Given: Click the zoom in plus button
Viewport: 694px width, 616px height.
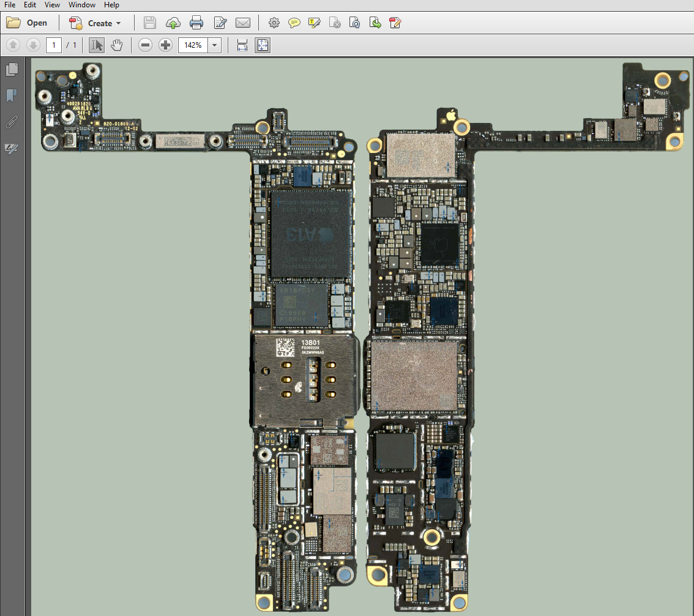Looking at the screenshot, I should point(165,45).
